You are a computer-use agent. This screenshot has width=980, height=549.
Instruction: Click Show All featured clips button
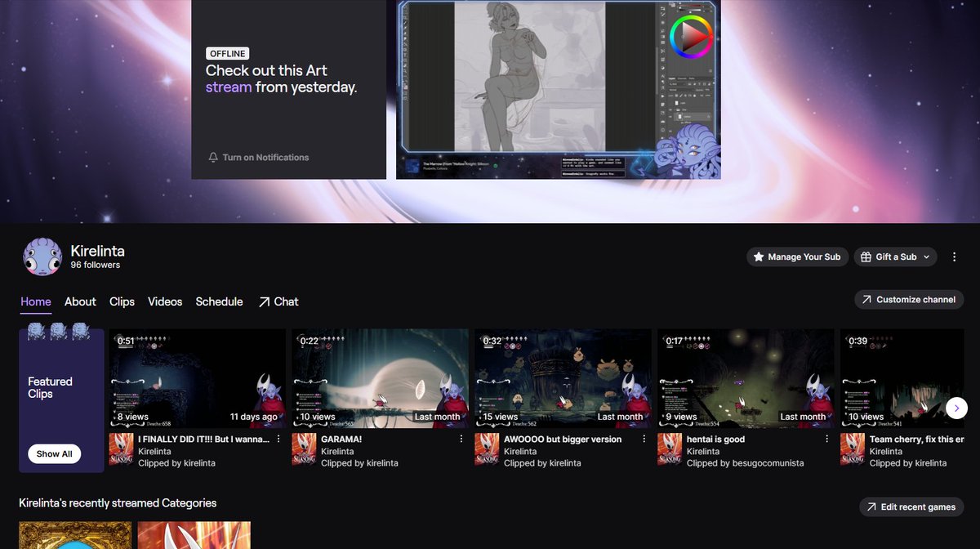pos(54,453)
